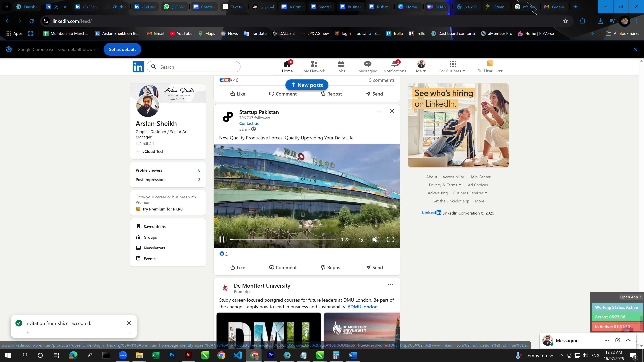Enter video fullscreen mode
The height and width of the screenshot is (362, 644).
tap(390, 240)
